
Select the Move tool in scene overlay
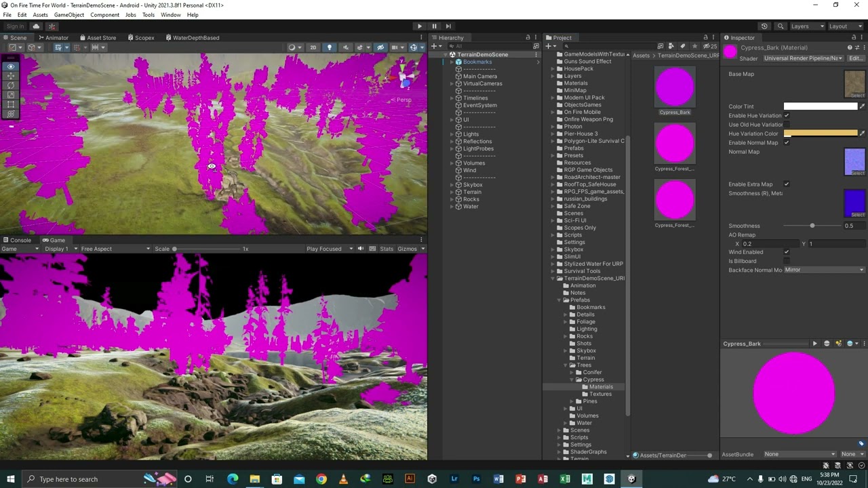(10, 76)
